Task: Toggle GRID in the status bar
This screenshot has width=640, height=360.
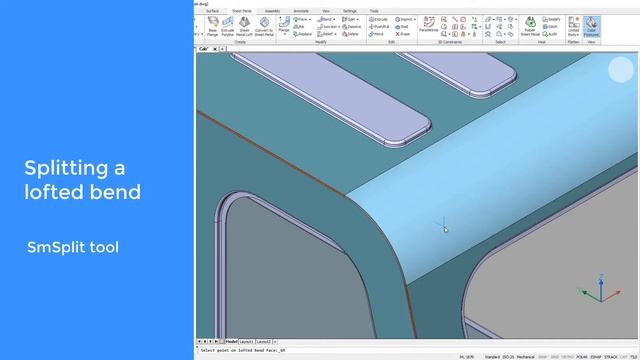Action: pyautogui.click(x=554, y=357)
